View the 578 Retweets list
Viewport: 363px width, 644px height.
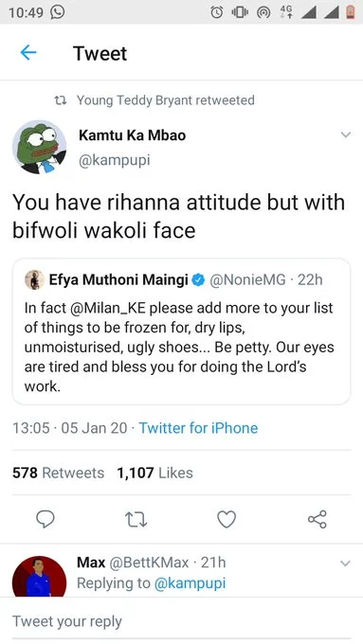click(58, 473)
